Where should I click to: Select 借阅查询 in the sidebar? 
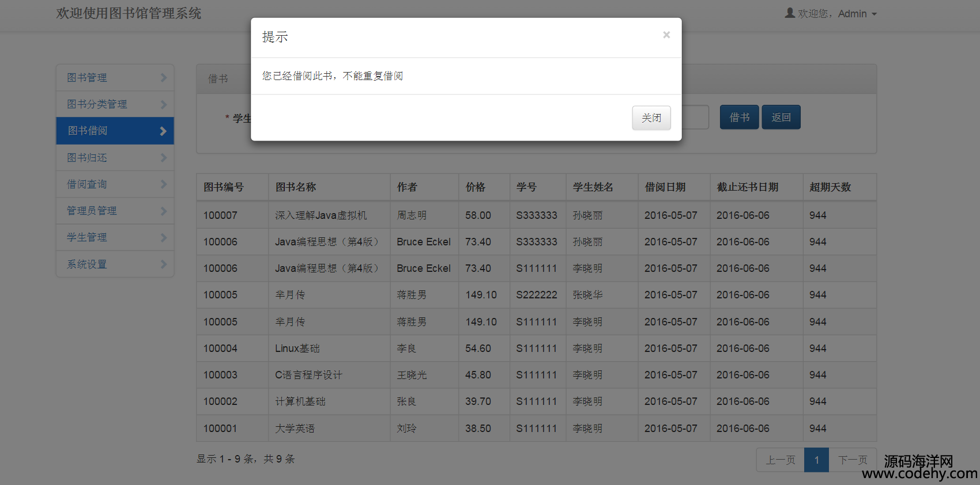[x=87, y=184]
